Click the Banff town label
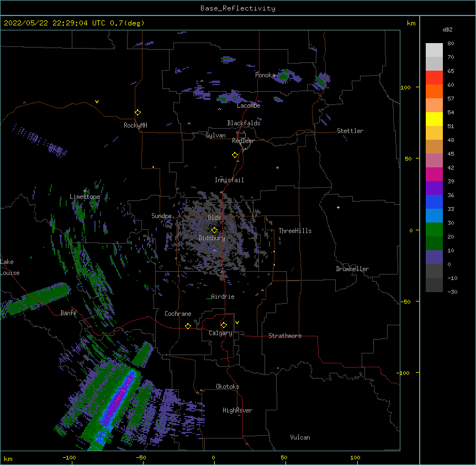 [x=68, y=313]
